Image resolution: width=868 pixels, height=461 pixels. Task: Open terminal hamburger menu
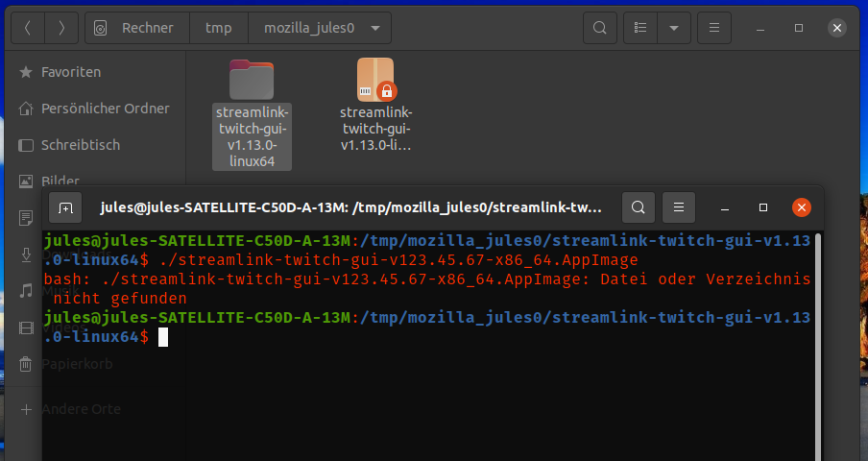pyautogui.click(x=679, y=207)
